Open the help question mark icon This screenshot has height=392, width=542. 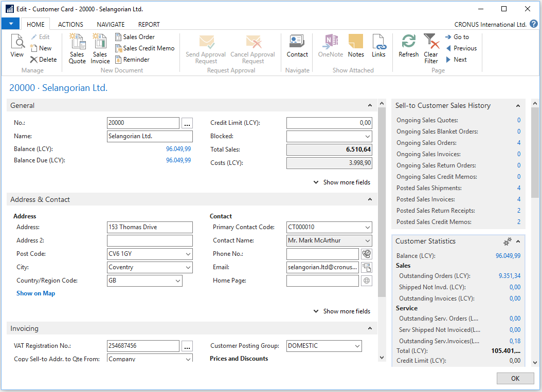[x=534, y=24]
